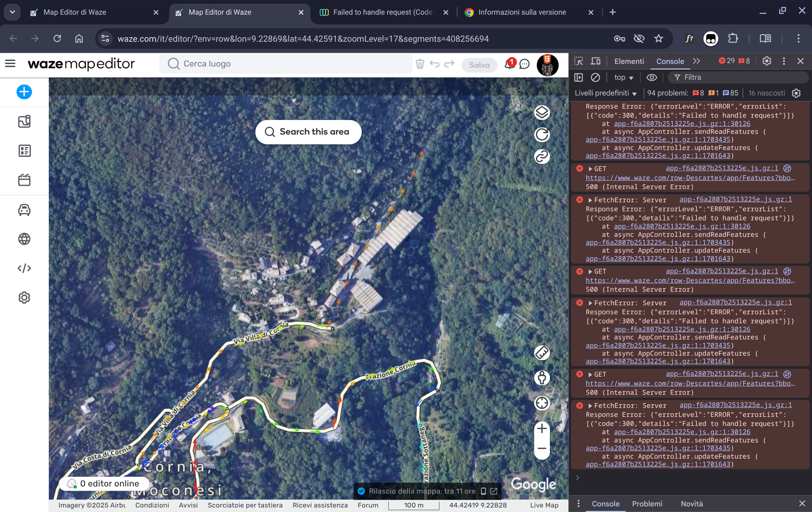
Task: Click the reload map data icon
Action: [542, 134]
